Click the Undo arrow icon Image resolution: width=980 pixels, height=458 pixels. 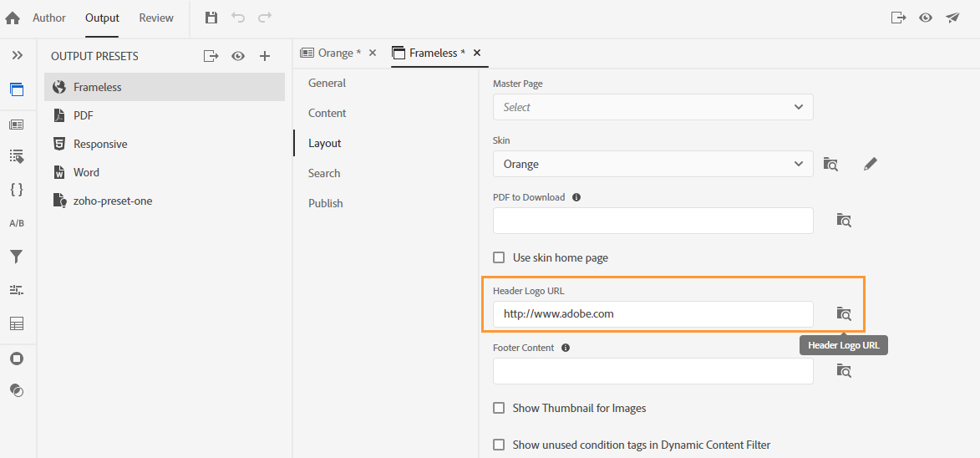coord(238,18)
